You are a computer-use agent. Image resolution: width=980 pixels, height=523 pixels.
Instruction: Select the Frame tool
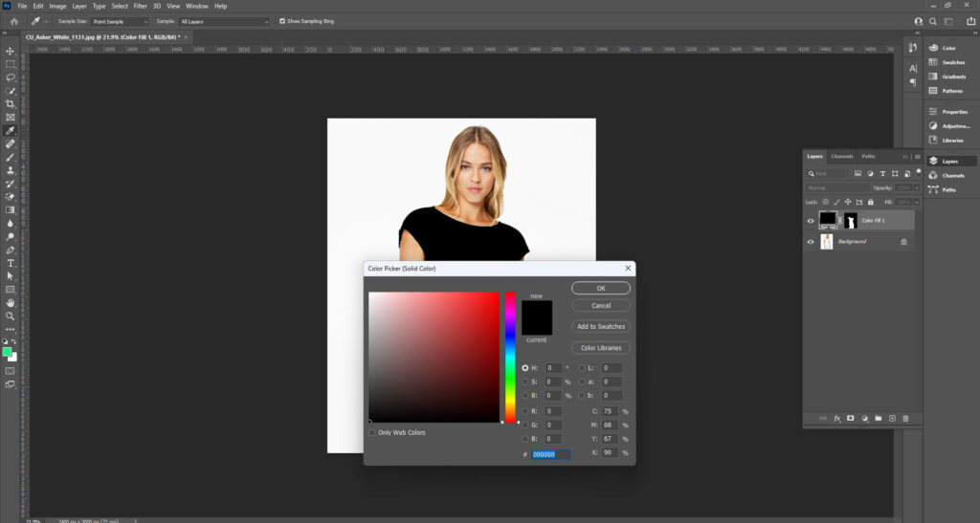point(10,118)
